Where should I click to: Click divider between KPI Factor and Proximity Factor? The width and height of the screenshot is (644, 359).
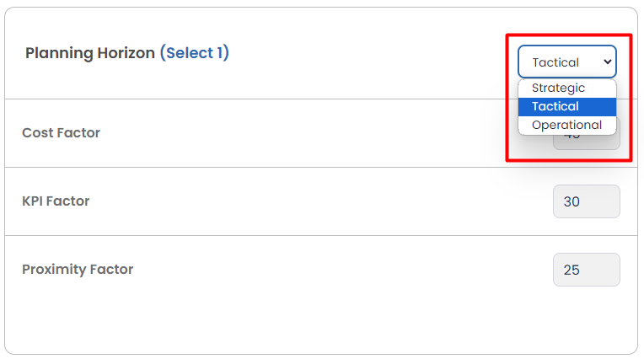pyautogui.click(x=320, y=235)
